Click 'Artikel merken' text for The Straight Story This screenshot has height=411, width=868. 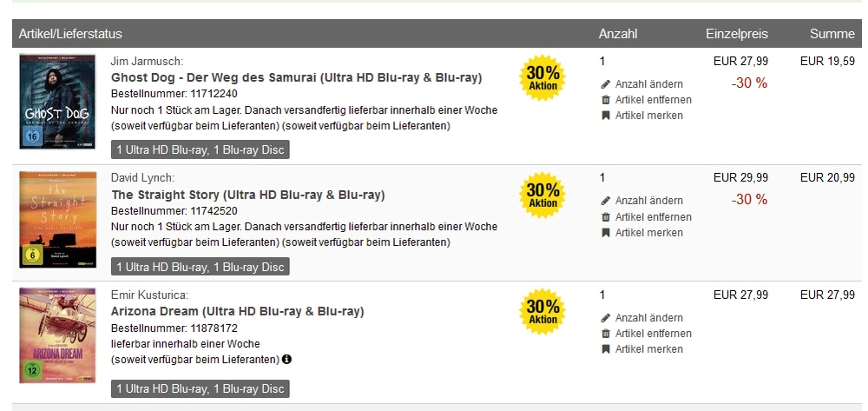pyautogui.click(x=648, y=233)
